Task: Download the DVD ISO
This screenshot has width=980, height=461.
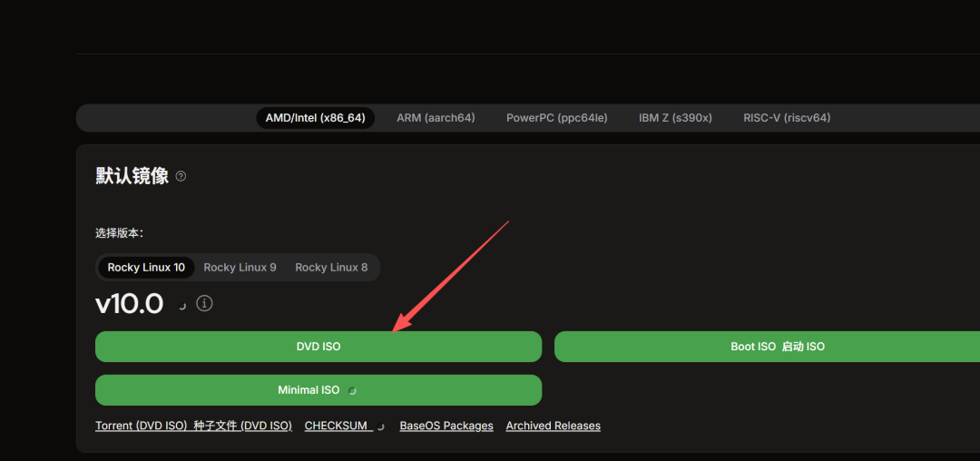Action: [x=318, y=347]
